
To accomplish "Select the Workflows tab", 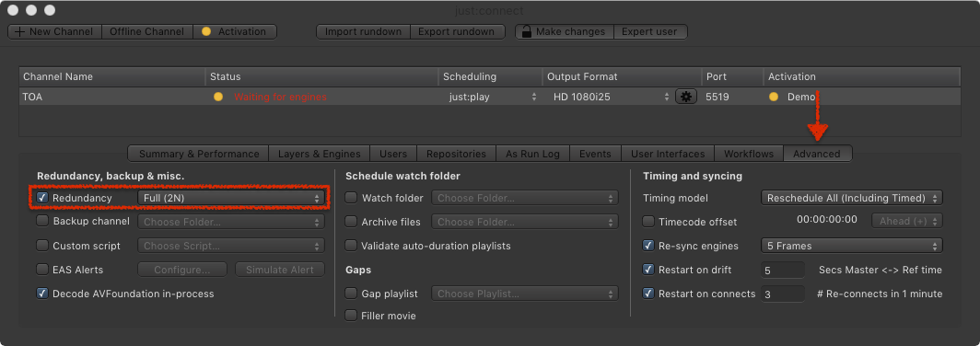I will 749,154.
